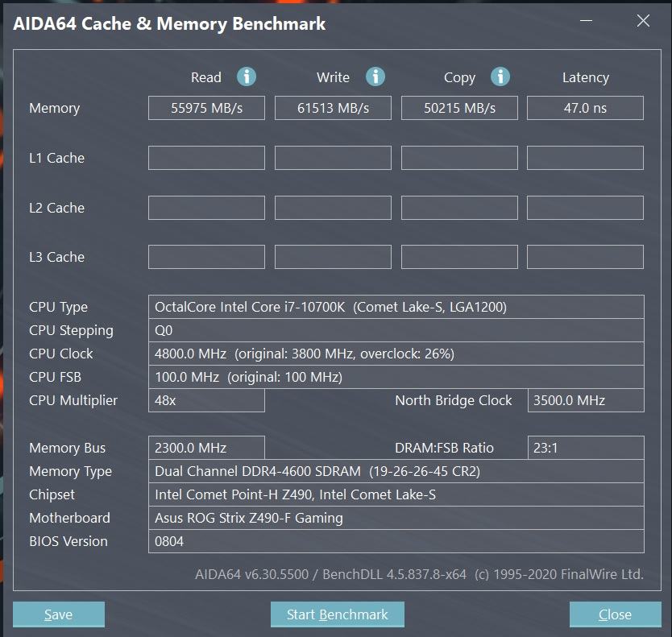672x637 pixels.
Task: Select Memory Read value 55975 MB/s
Action: pyautogui.click(x=206, y=108)
